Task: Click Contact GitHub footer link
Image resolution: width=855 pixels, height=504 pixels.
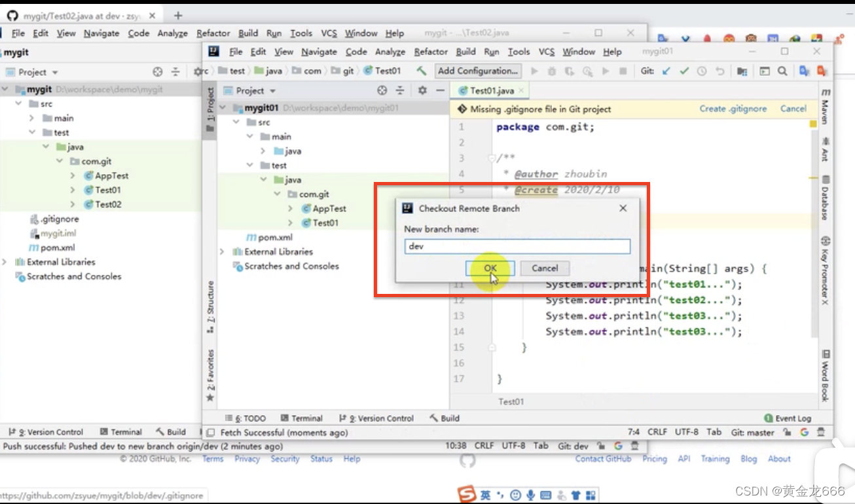Action: pos(603,459)
